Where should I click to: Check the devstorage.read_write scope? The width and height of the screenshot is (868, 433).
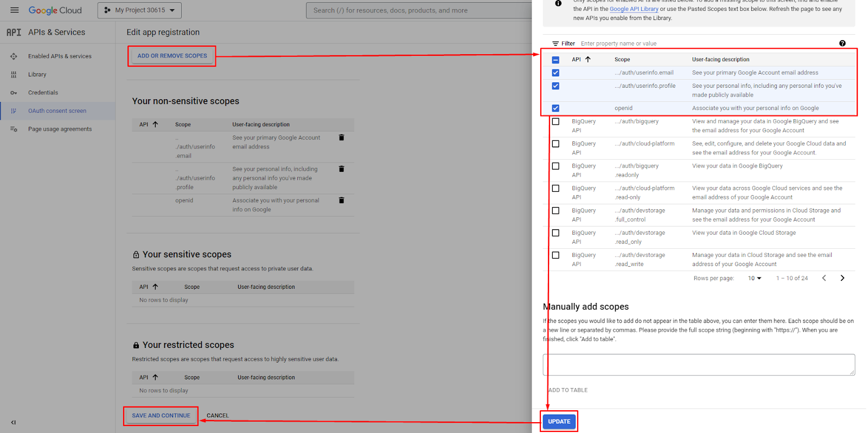556,255
